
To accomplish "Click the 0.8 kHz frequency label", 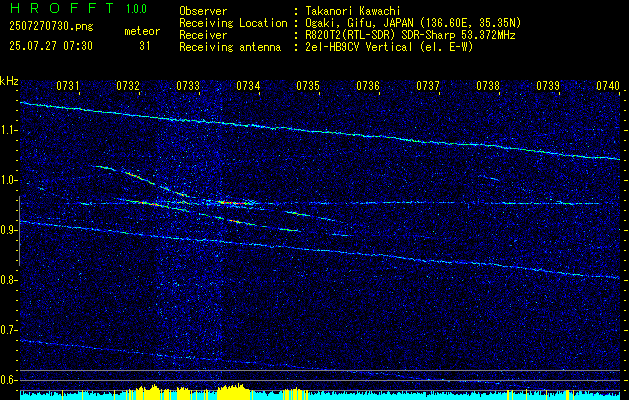I will (7, 280).
